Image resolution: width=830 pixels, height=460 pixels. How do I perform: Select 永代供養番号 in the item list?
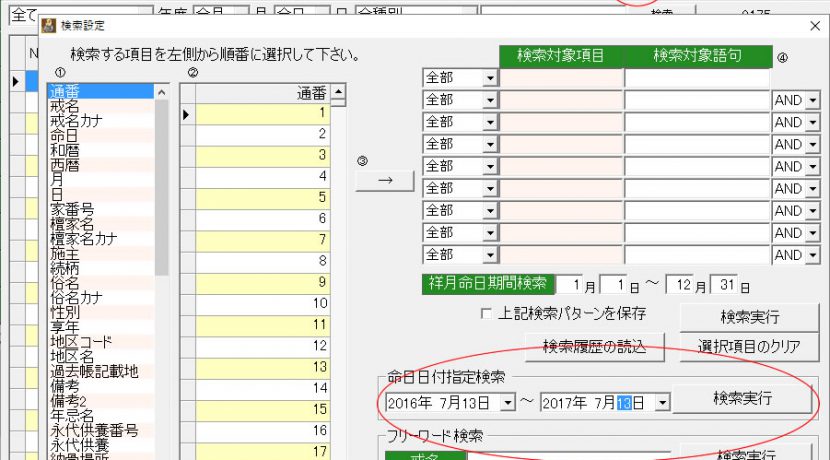tap(101, 430)
